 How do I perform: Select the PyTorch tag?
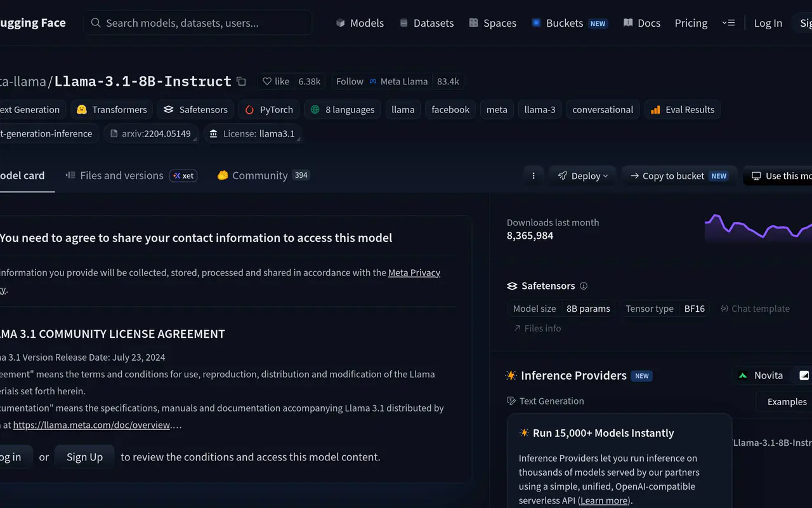pos(269,109)
